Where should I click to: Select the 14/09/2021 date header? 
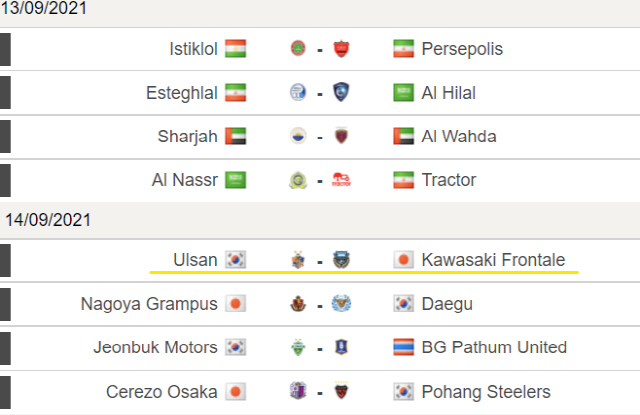48,220
